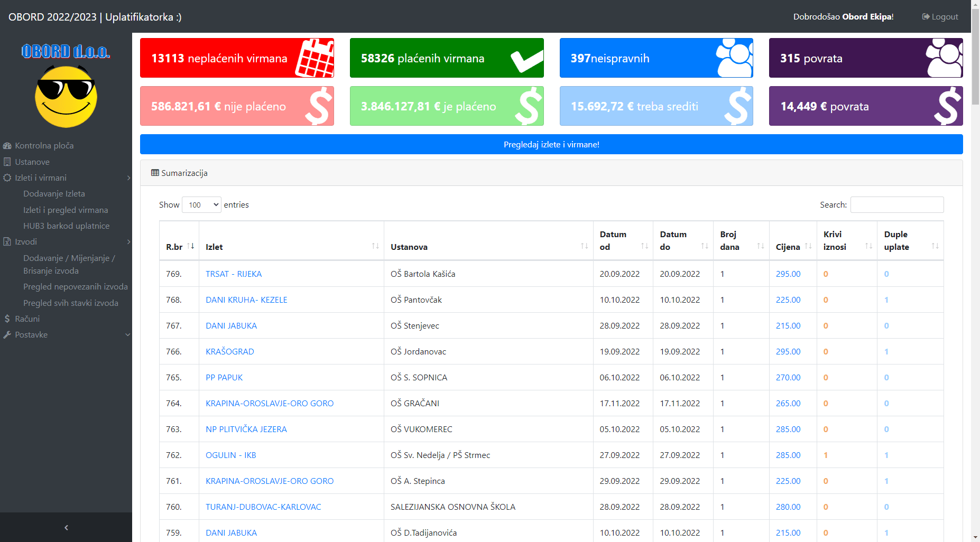
Task: Click the Search input field
Action: point(896,205)
